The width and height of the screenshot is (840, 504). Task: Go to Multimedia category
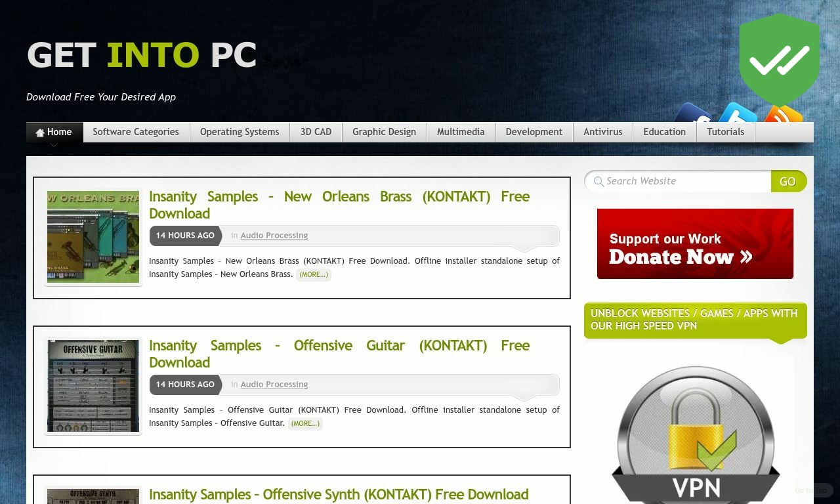point(461,132)
